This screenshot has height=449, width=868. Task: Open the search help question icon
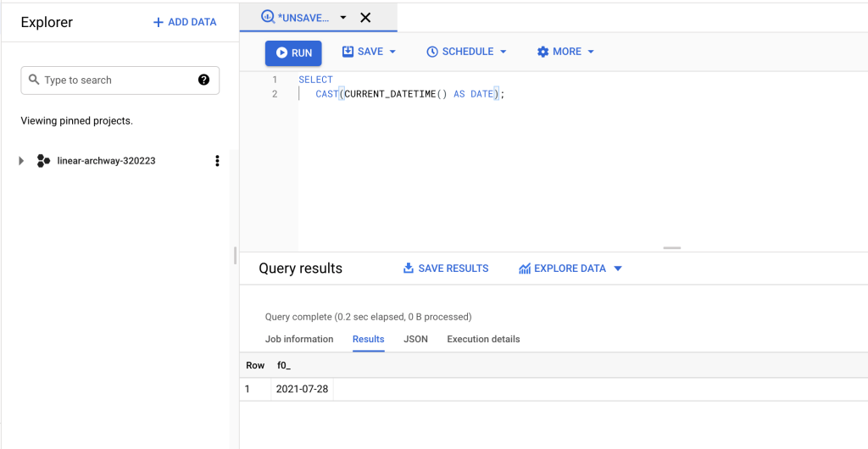[203, 80]
